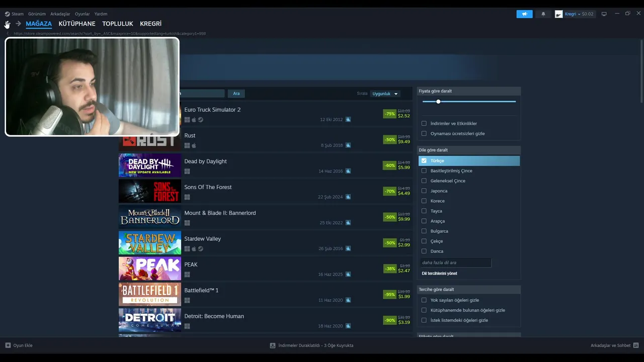Image resolution: width=644 pixels, height=362 pixels.
Task: Open the friends and chat icon
Action: (636, 345)
